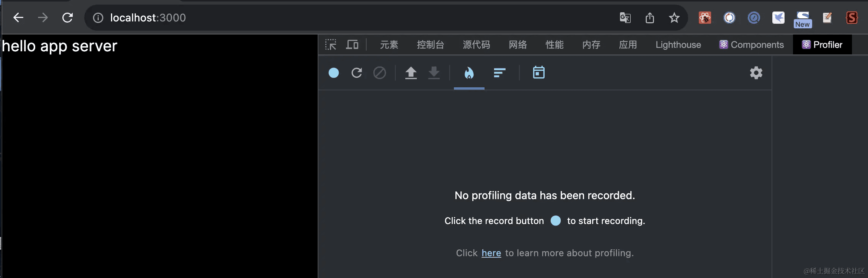Open Profiler settings gear

[x=756, y=73]
